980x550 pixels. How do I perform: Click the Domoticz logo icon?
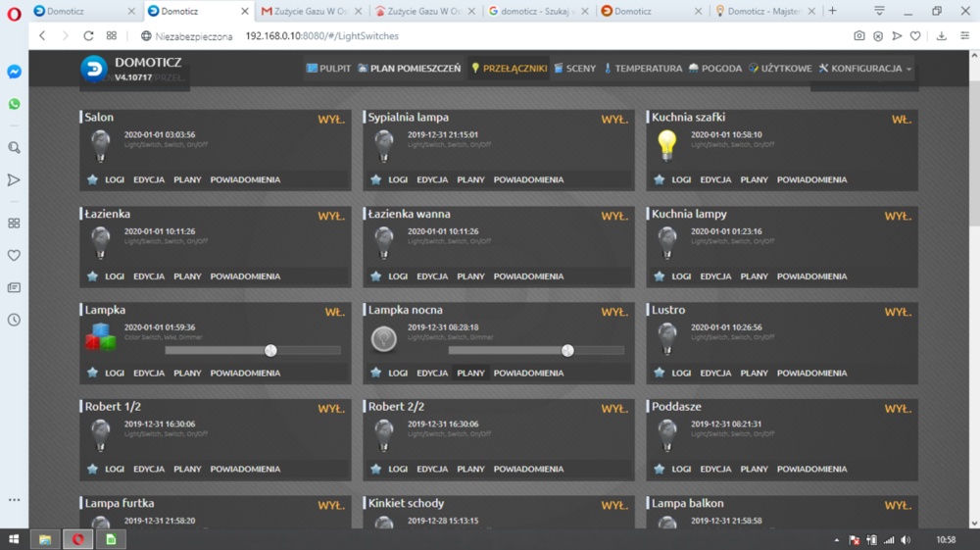(95, 68)
